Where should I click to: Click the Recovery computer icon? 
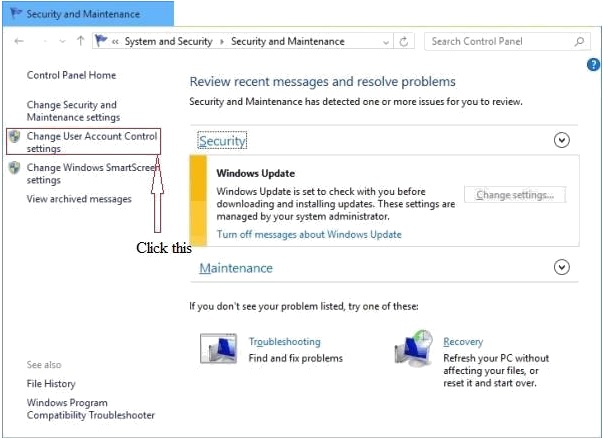414,348
